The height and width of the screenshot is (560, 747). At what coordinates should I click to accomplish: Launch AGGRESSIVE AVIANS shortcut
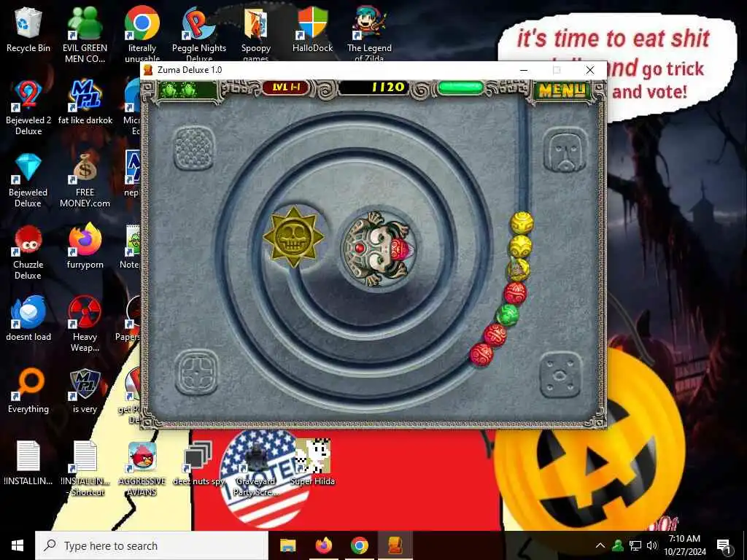click(142, 469)
